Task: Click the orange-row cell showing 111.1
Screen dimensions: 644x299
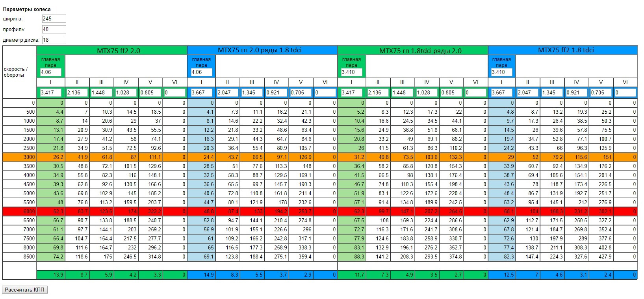Action: 150,157
